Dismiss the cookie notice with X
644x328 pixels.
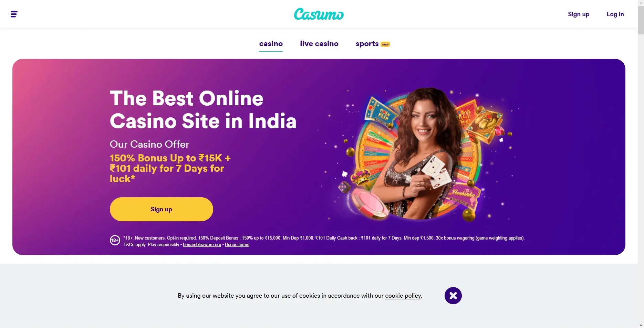(453, 296)
